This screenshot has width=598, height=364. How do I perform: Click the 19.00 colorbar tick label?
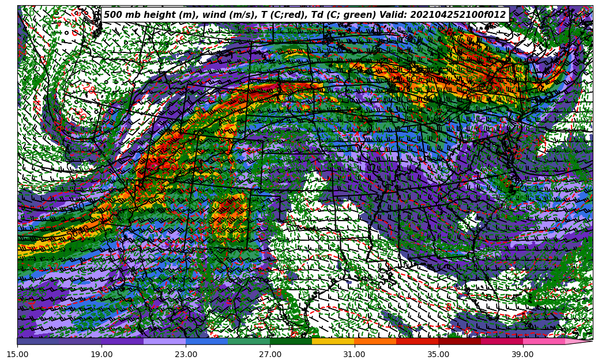pos(101,355)
